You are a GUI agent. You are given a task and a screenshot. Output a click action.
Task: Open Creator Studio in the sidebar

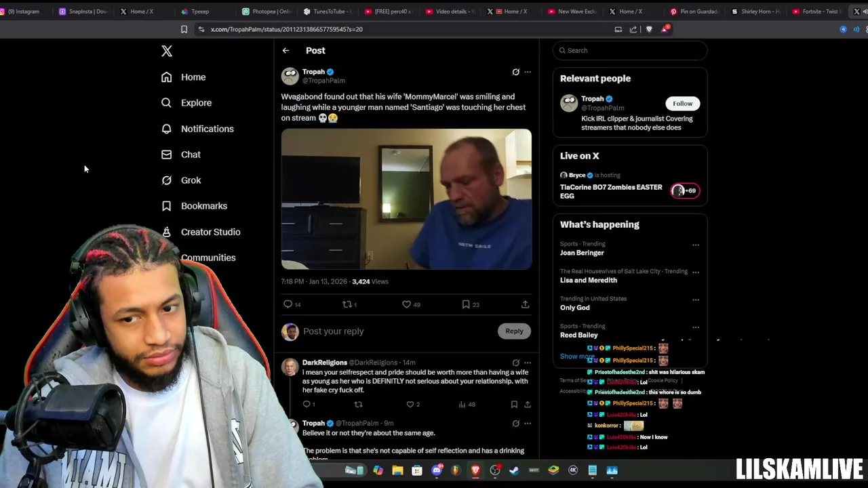pos(201,232)
